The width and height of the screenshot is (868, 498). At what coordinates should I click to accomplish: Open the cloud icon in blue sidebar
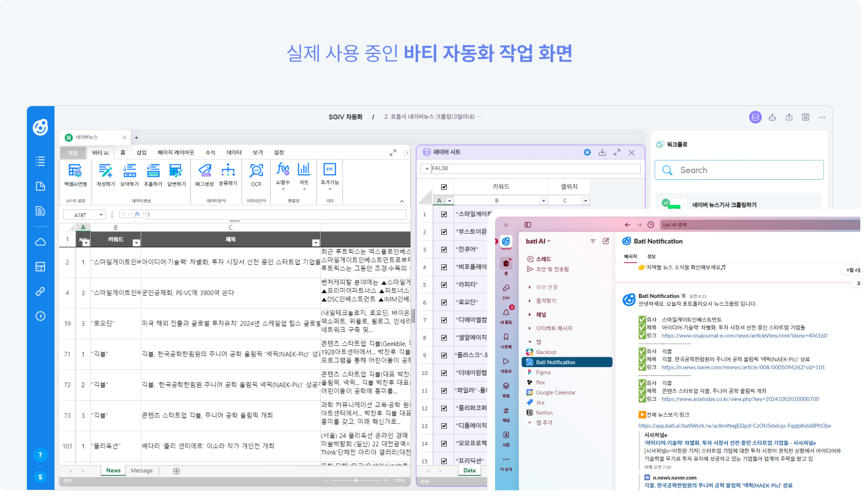pyautogui.click(x=40, y=242)
